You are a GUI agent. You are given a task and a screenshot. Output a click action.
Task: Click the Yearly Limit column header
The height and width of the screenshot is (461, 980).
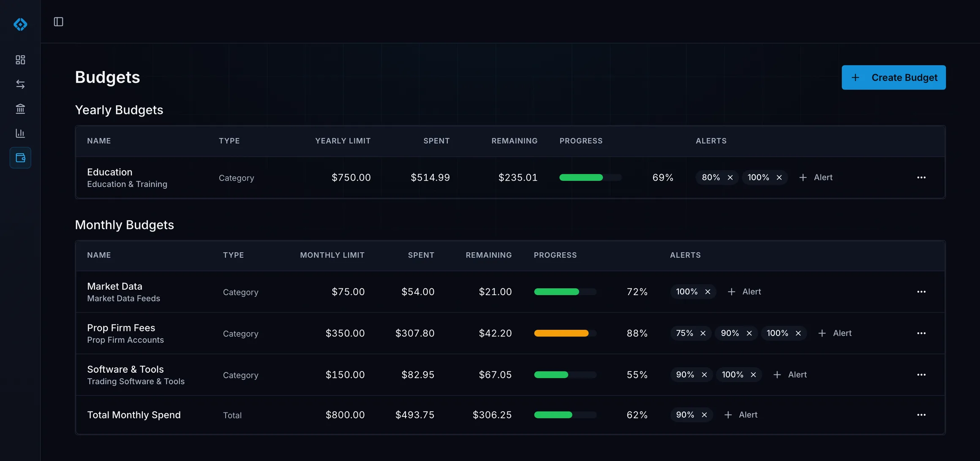[x=343, y=141]
